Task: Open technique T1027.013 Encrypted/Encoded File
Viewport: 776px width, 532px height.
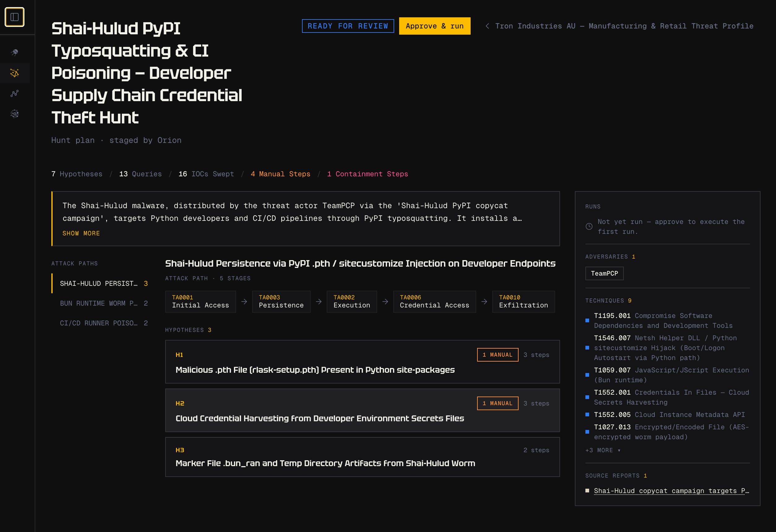Action: pos(667,432)
